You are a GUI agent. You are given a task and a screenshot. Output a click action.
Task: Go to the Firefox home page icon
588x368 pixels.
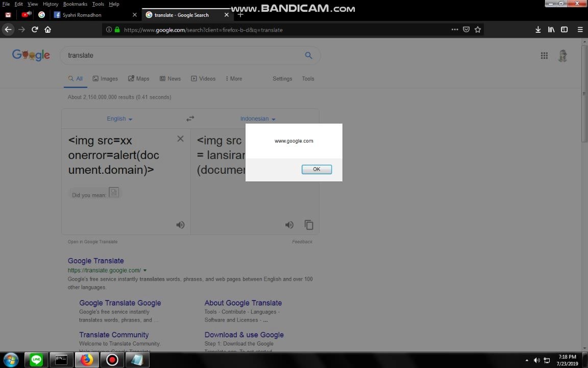(x=47, y=30)
